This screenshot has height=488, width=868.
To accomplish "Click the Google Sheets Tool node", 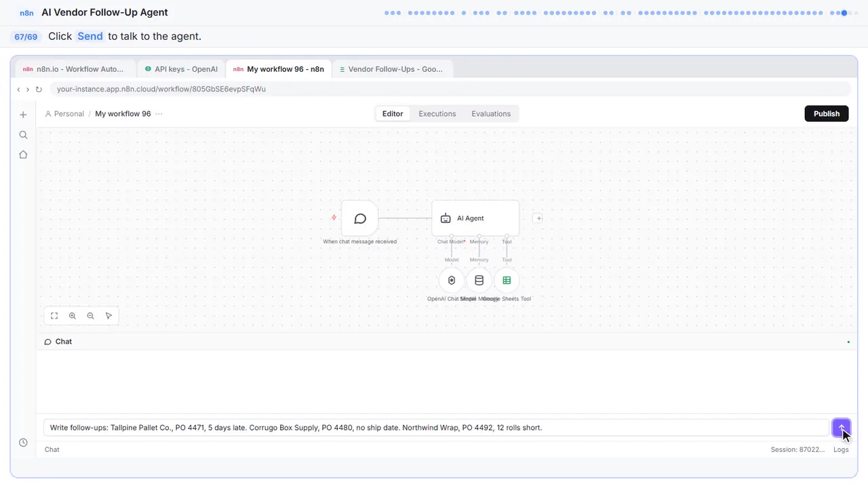I will click(507, 281).
